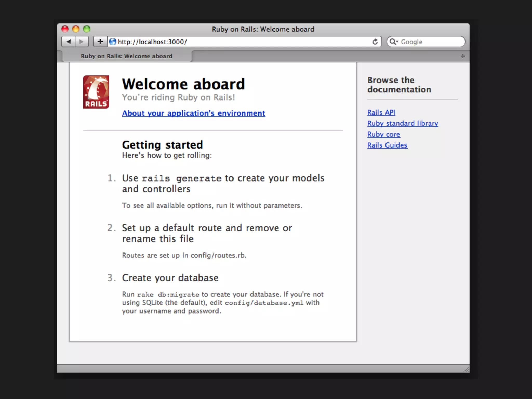Viewport: 532px width, 399px height.
Task: Open Ruby standard library link
Action: click(x=403, y=123)
